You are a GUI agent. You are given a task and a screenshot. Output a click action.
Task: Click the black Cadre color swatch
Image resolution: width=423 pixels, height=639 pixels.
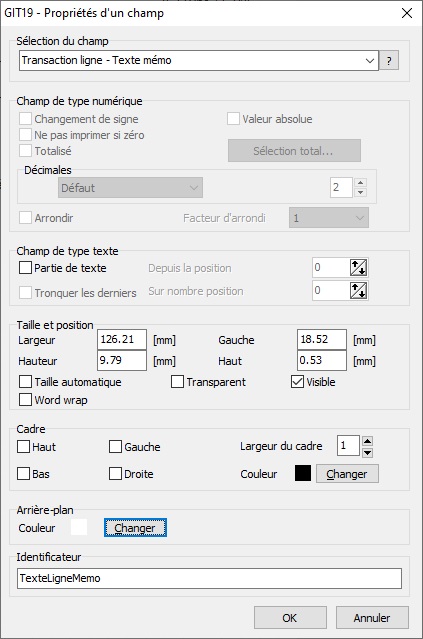303,473
